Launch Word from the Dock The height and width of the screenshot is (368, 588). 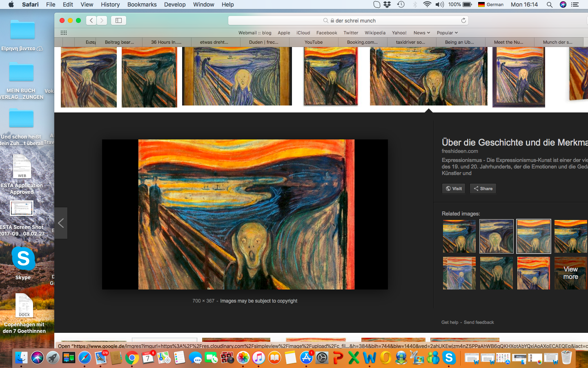pos(370,358)
